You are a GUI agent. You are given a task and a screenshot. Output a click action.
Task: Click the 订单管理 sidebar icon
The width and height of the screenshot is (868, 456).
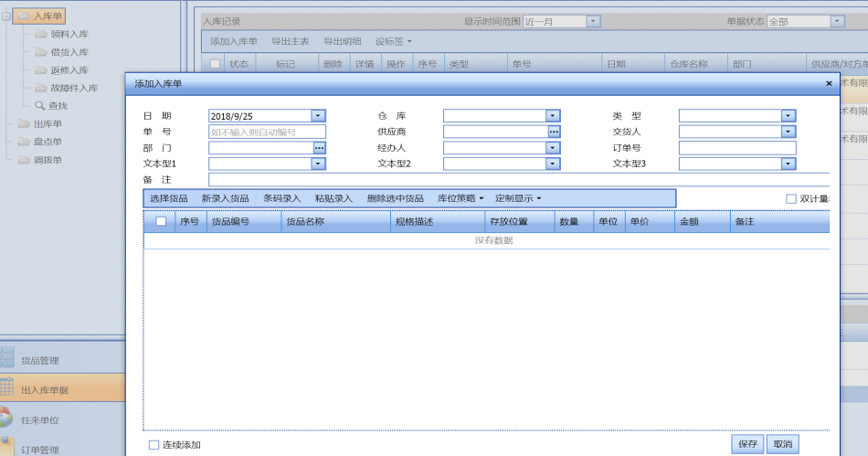[6, 447]
